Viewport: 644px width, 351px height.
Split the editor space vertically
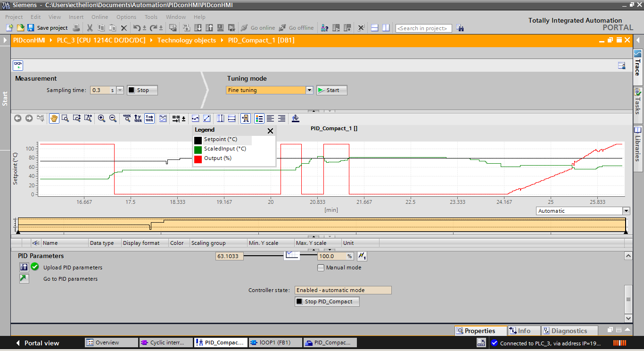(x=386, y=28)
